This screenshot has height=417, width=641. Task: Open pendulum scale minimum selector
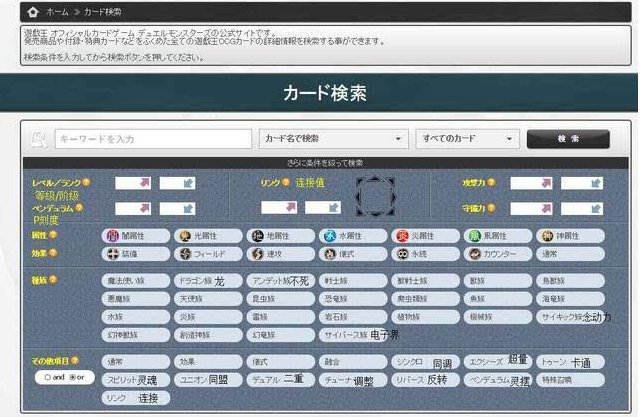tap(133, 208)
